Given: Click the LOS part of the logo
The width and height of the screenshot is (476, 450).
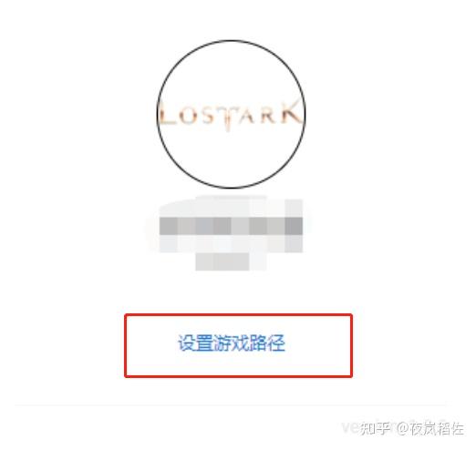Looking at the screenshot, I should pyautogui.click(x=188, y=116).
